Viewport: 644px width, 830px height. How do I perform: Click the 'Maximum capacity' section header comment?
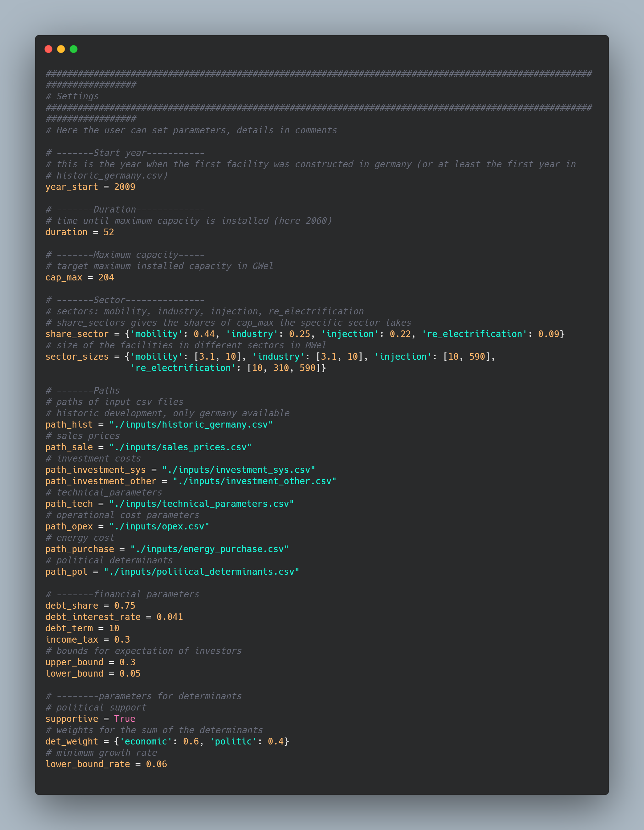tap(125, 255)
